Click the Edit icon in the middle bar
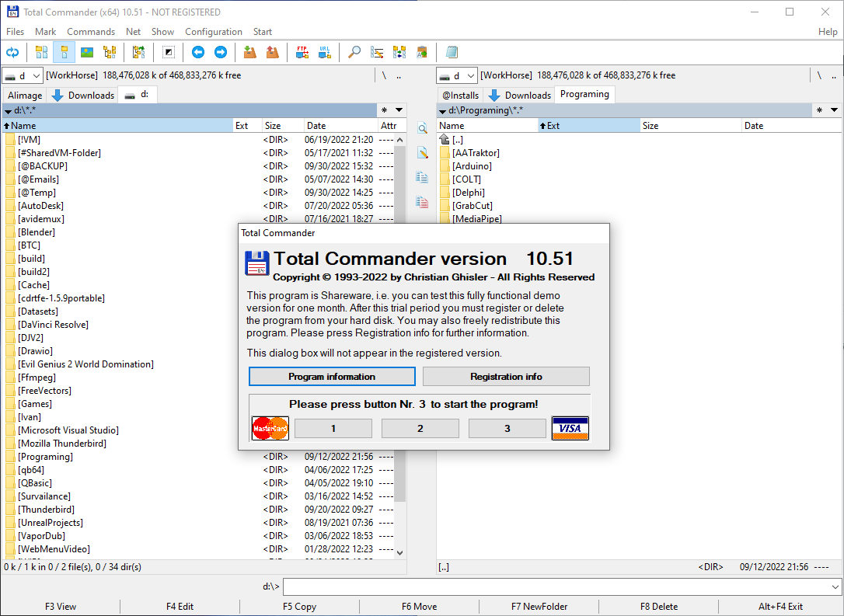 tap(422, 153)
